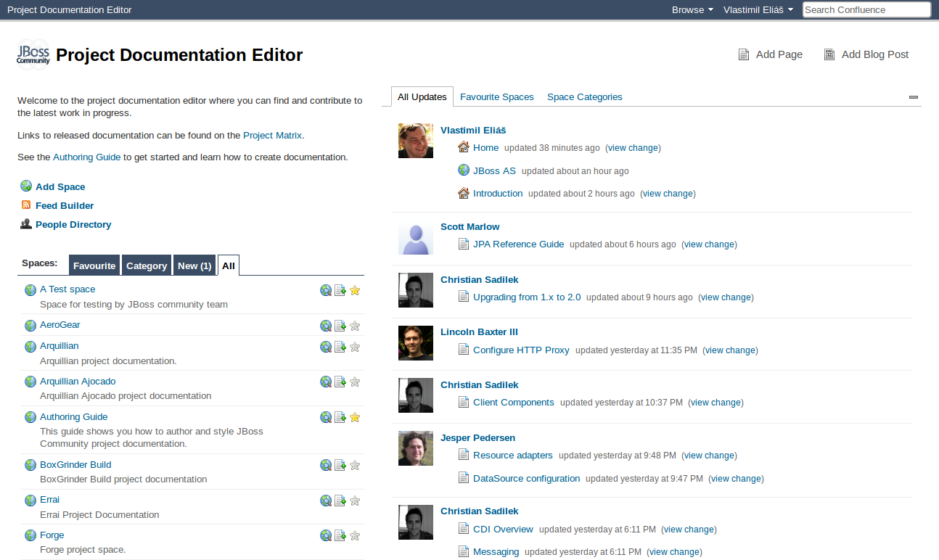
Task: Favourite AeroGear space with star
Action: [355, 326]
